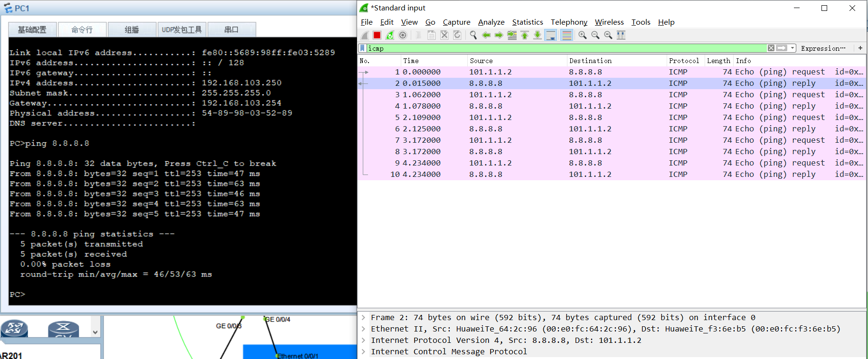Image resolution: width=868 pixels, height=359 pixels.
Task: Go to specified packet icon
Action: click(512, 35)
